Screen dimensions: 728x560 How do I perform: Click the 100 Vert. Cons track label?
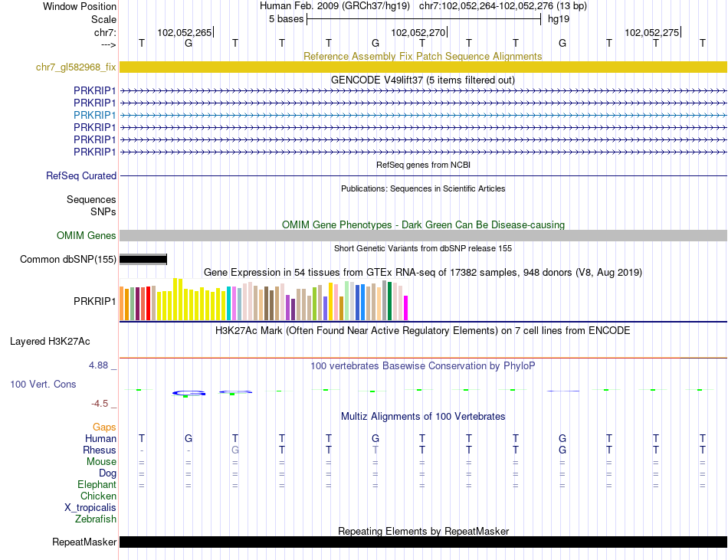[43, 384]
